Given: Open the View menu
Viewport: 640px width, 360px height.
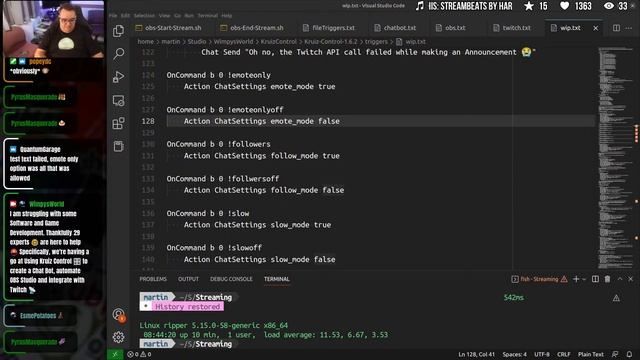Looking at the screenshot, I should pos(164,16).
